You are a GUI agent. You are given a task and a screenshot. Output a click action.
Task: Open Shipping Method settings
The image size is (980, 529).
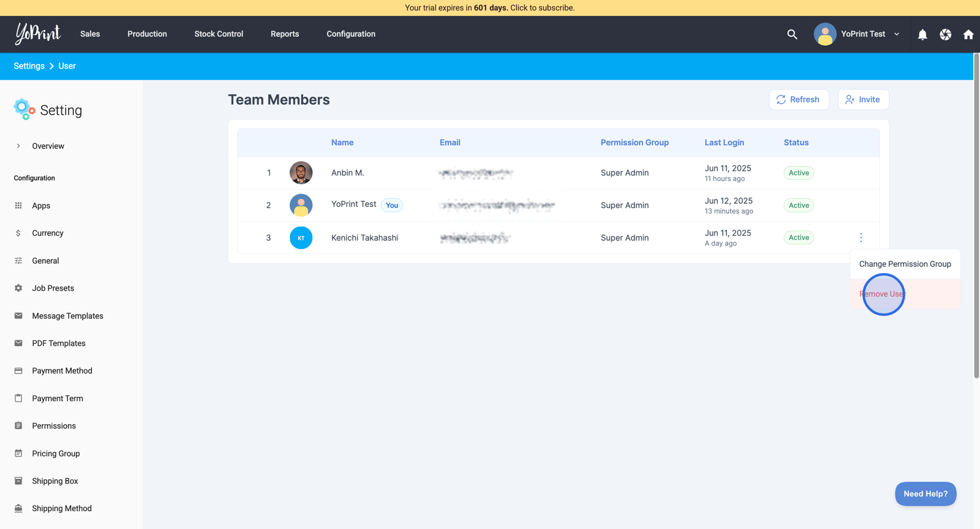tap(62, 509)
